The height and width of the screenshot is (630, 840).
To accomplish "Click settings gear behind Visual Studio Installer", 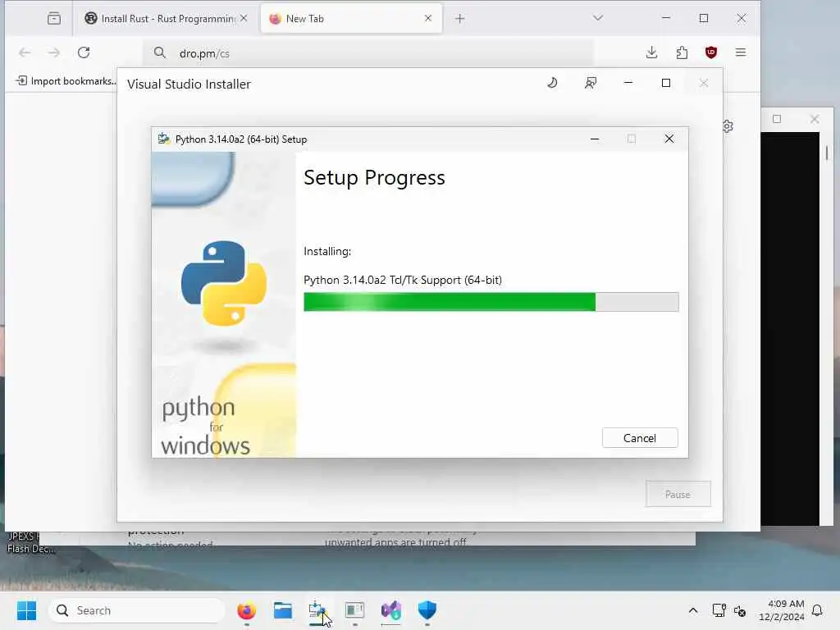I will click(728, 126).
